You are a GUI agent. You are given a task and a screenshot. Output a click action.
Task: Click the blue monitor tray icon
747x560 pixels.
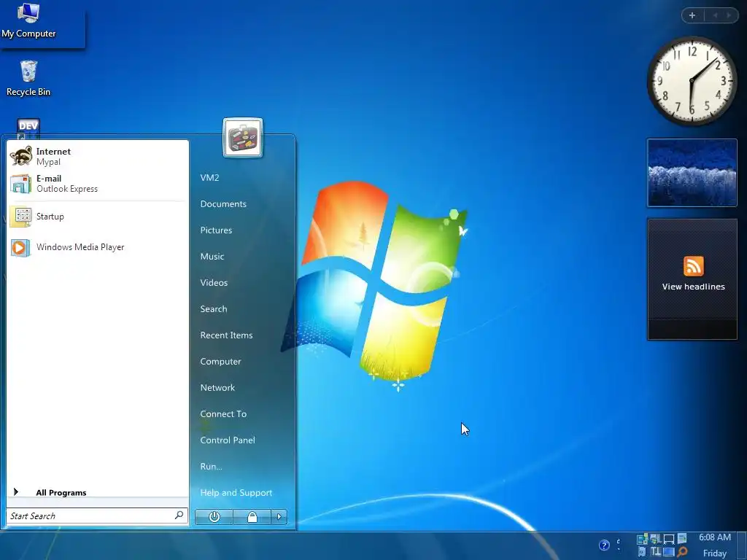point(669,552)
